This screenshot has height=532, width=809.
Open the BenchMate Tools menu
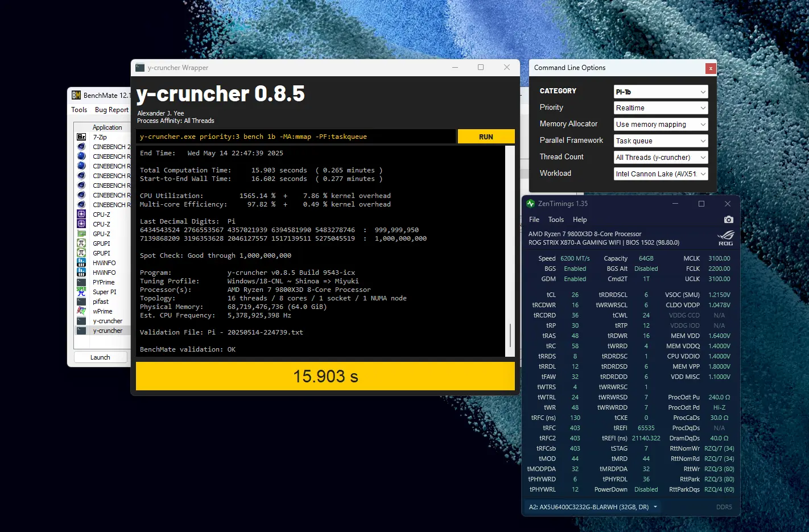(x=79, y=110)
